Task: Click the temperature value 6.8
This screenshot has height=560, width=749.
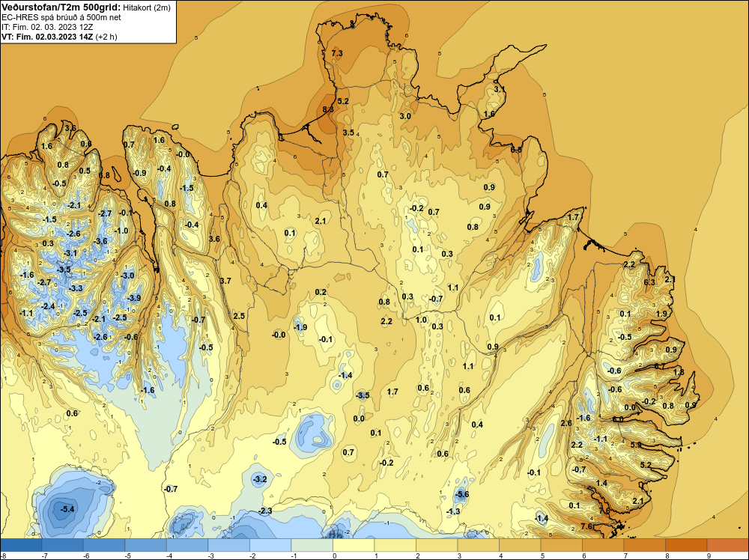Action: pos(104,175)
